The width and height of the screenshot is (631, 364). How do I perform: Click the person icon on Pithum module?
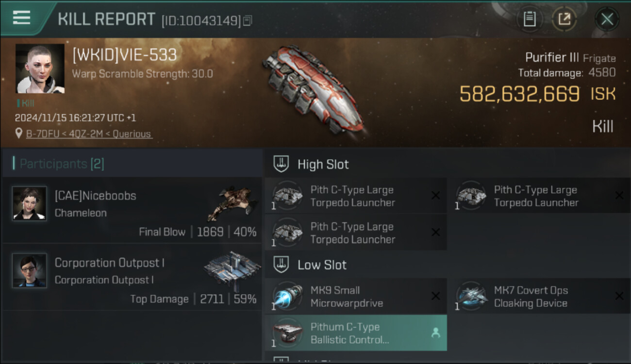click(435, 333)
